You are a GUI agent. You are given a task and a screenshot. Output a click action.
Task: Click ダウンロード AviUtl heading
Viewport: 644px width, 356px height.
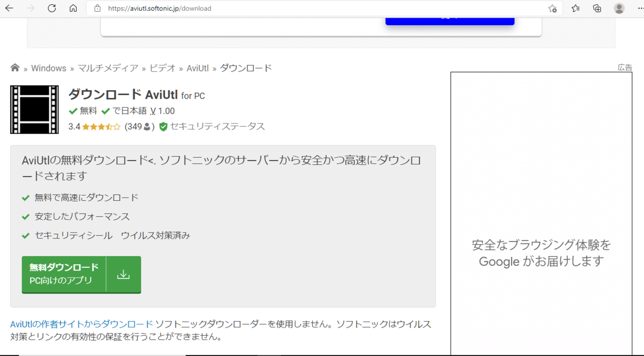pos(123,95)
